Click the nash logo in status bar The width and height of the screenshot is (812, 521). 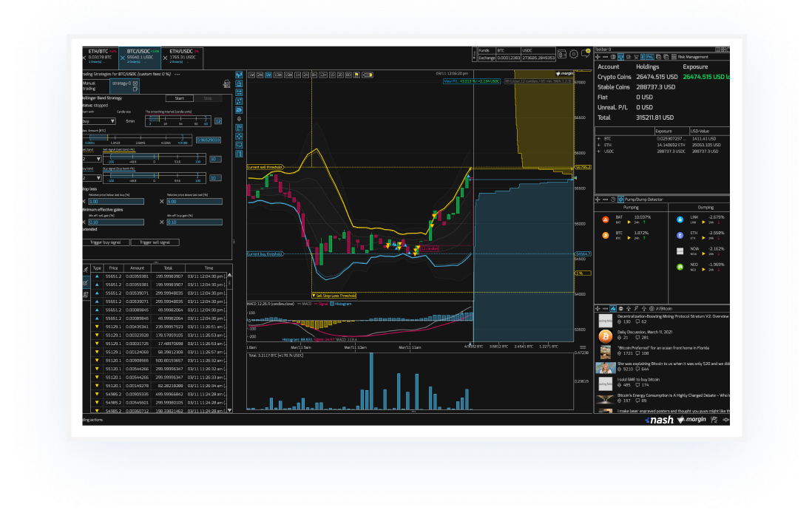pos(659,420)
